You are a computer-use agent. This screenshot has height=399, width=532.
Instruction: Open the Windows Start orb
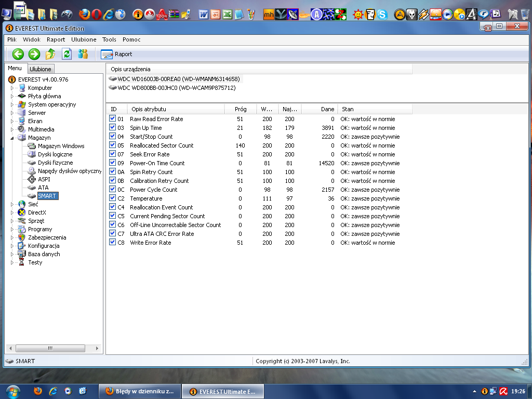(12, 392)
